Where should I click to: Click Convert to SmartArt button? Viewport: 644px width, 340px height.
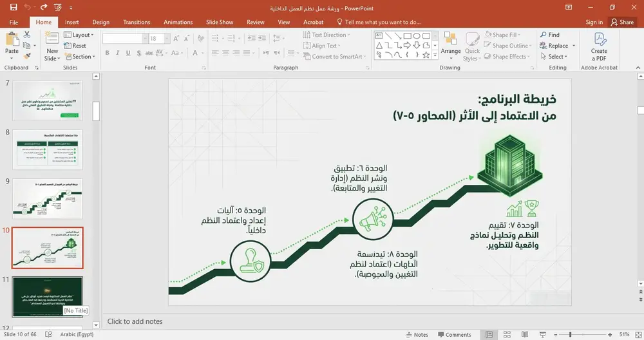point(333,57)
